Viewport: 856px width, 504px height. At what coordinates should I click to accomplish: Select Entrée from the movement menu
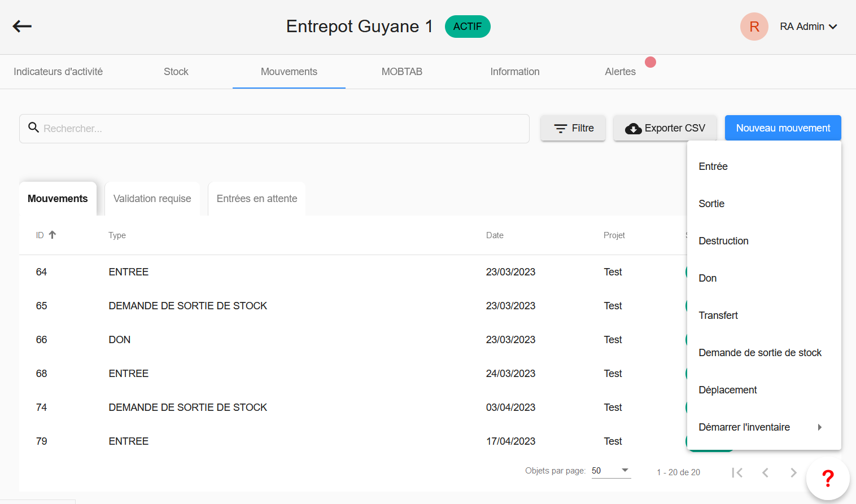(x=713, y=166)
